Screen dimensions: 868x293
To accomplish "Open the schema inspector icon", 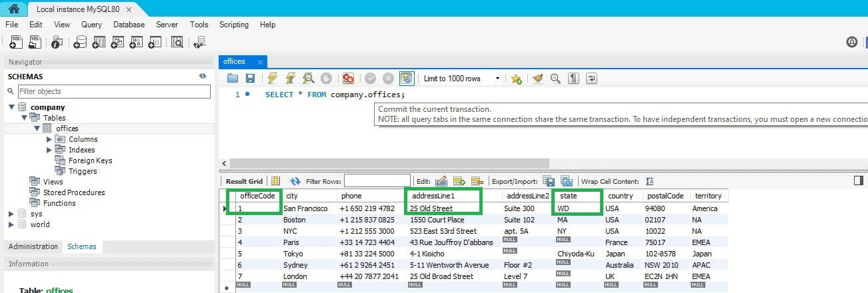I will [57, 42].
